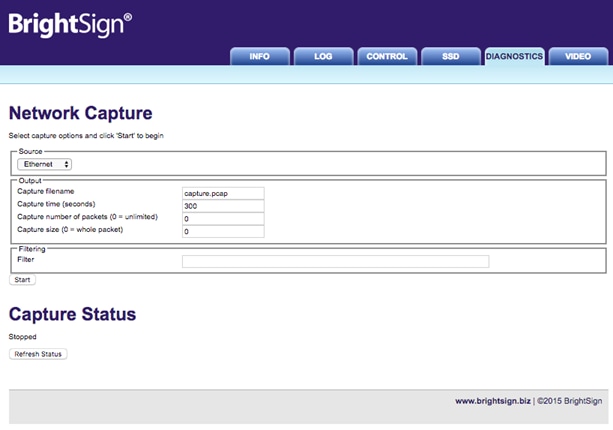Click the ©2015 BrightSign footer text
Image resolution: width=613 pixels, height=430 pixels.
pyautogui.click(x=570, y=401)
